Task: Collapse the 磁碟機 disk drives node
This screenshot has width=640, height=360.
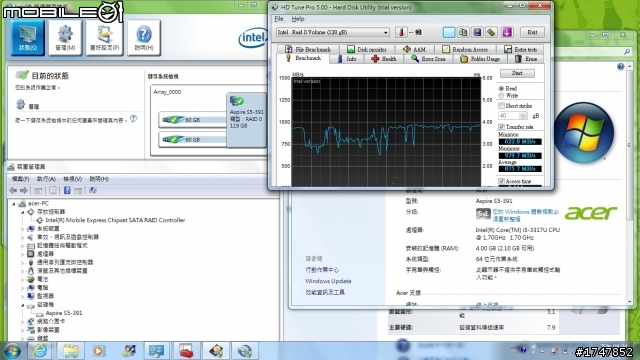Action: click(23, 304)
